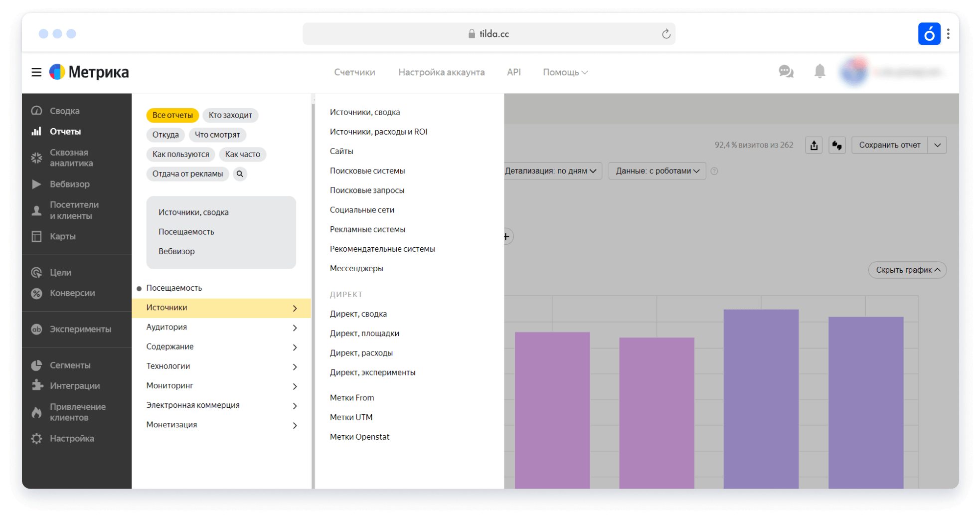980x519 pixels.
Task: Expand the Монетизация report group
Action: tap(221, 425)
